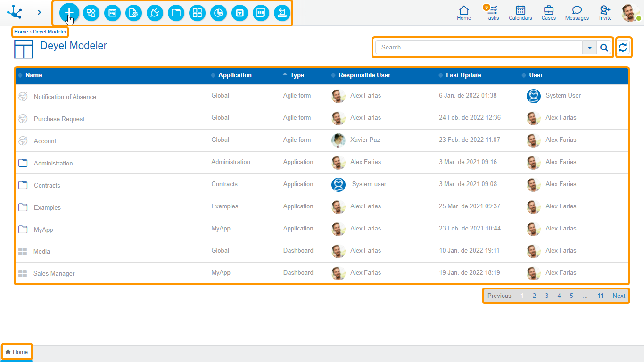Image resolution: width=644 pixels, height=362 pixels.
Task: Click the dropdown-box toolbar icon
Action: (x=240, y=13)
